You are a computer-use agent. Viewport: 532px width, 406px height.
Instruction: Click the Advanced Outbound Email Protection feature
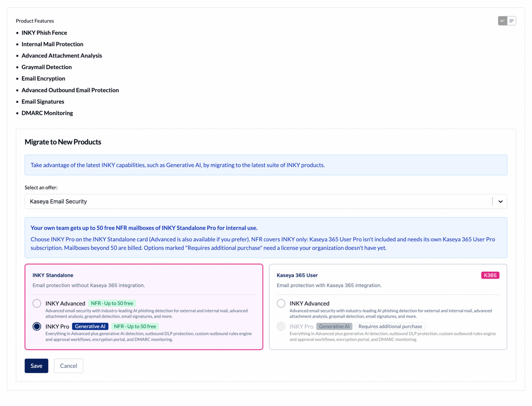click(70, 90)
